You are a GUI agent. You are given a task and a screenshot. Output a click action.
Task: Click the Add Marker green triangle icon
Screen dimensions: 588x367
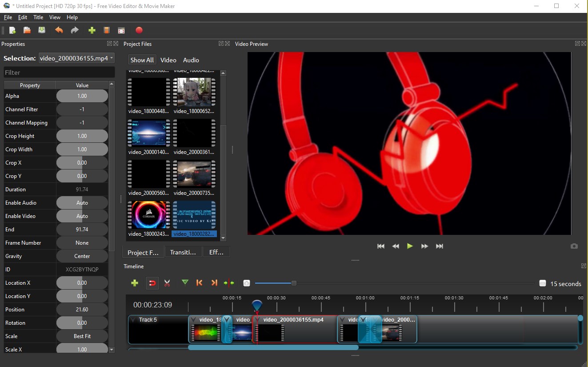tap(185, 282)
